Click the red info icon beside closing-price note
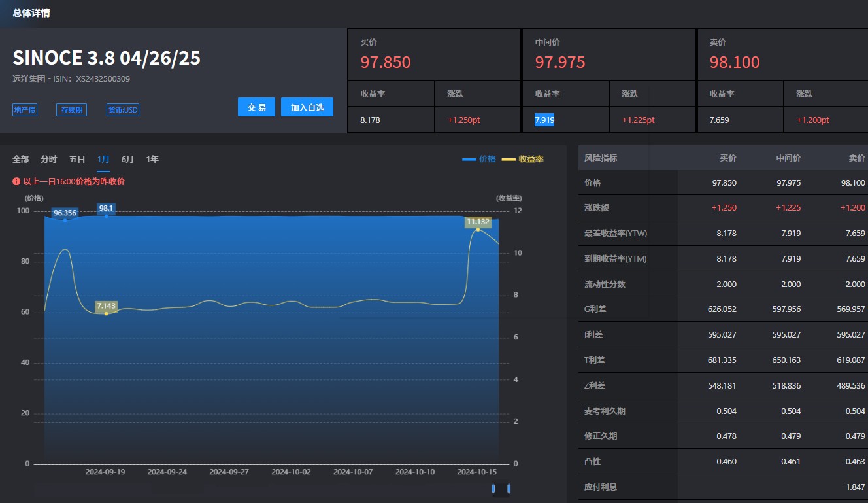This screenshot has height=503, width=868. pyautogui.click(x=16, y=182)
